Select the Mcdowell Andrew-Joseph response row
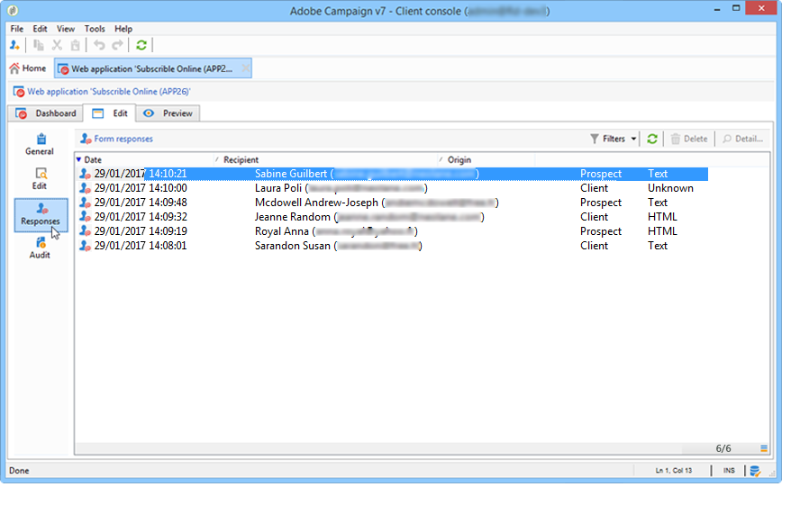The image size is (791, 532). tap(393, 203)
